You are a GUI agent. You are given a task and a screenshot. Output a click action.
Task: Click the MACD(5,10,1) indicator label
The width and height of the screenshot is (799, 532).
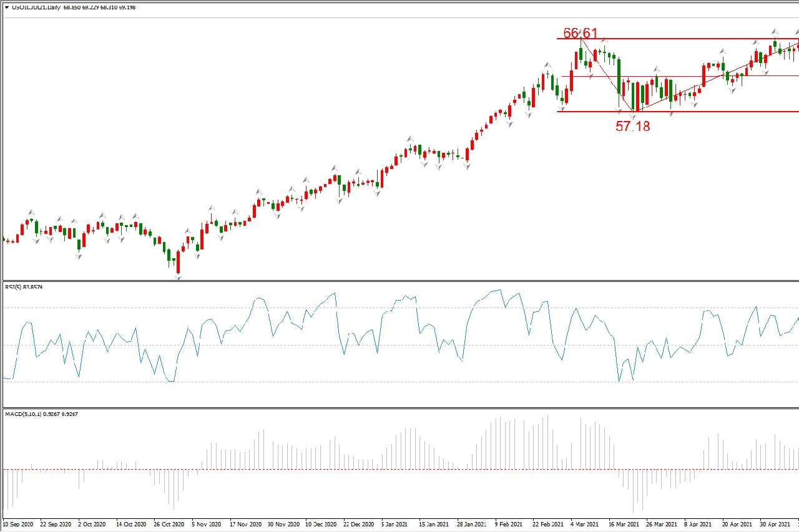click(22, 414)
